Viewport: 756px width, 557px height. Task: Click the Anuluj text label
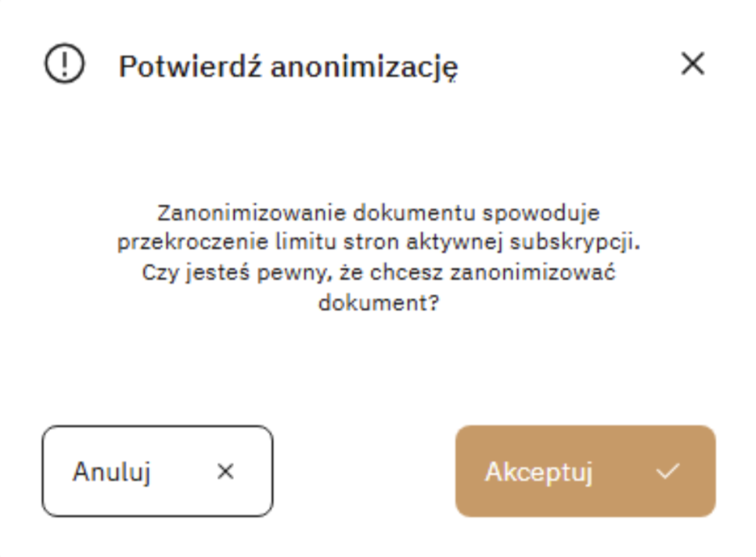click(x=112, y=473)
